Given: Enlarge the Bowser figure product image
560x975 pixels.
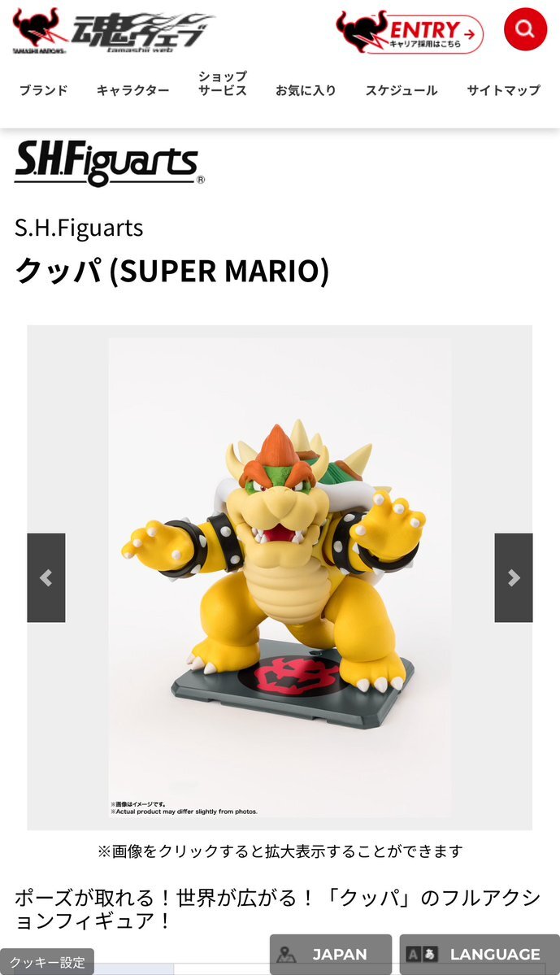Looking at the screenshot, I should pos(280,577).
